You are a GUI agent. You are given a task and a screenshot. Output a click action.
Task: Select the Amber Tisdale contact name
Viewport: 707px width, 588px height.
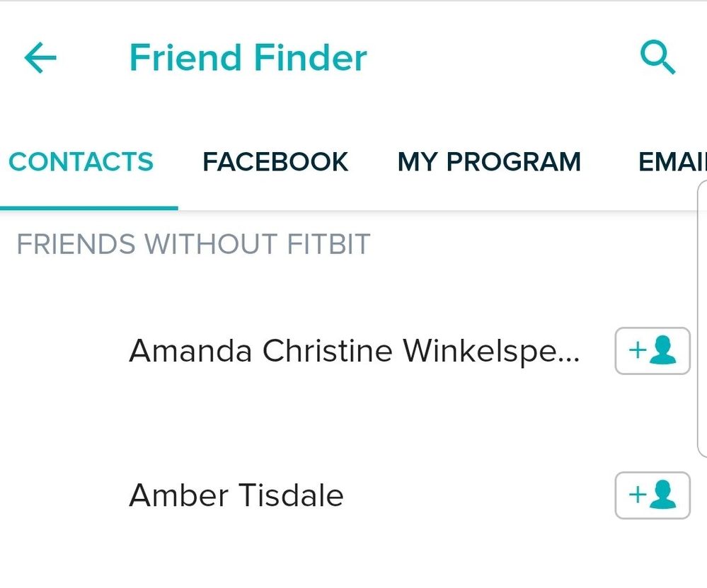(236, 495)
